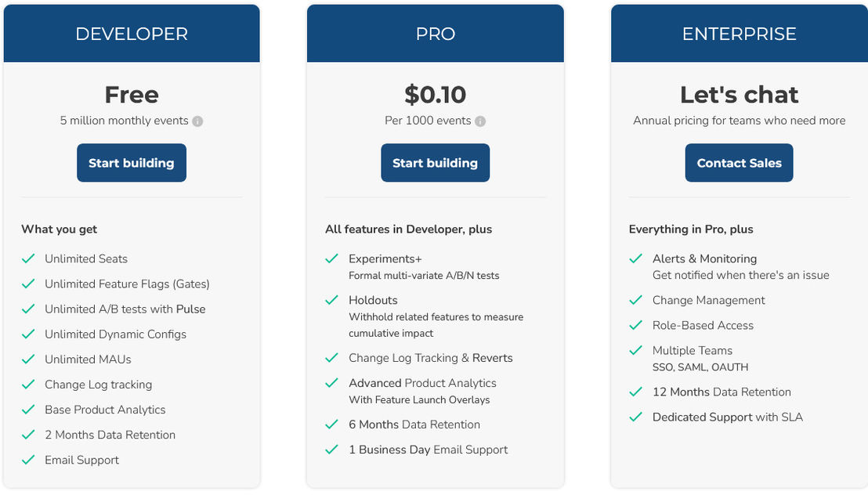Click the Advanced Product Analytics feature

click(422, 383)
